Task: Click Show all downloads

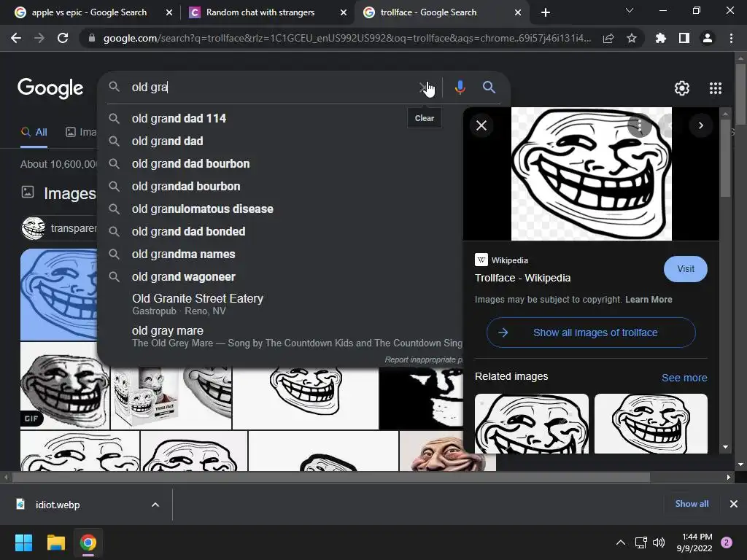Action: pos(692,504)
